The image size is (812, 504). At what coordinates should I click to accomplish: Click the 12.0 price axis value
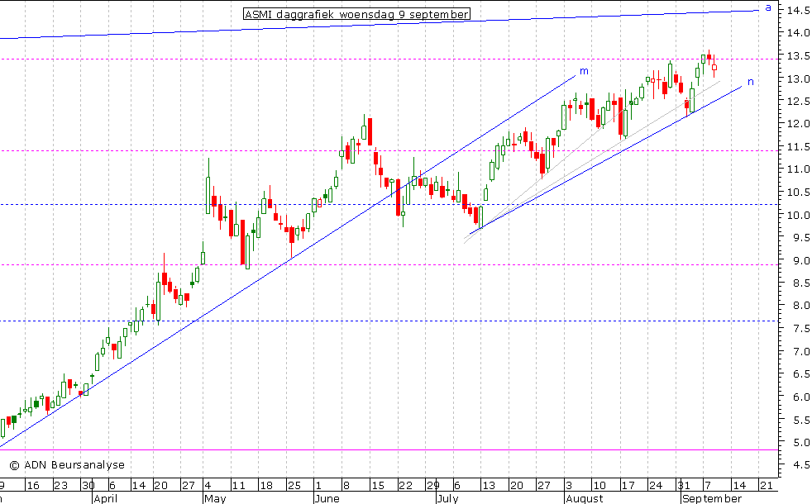[x=798, y=124]
